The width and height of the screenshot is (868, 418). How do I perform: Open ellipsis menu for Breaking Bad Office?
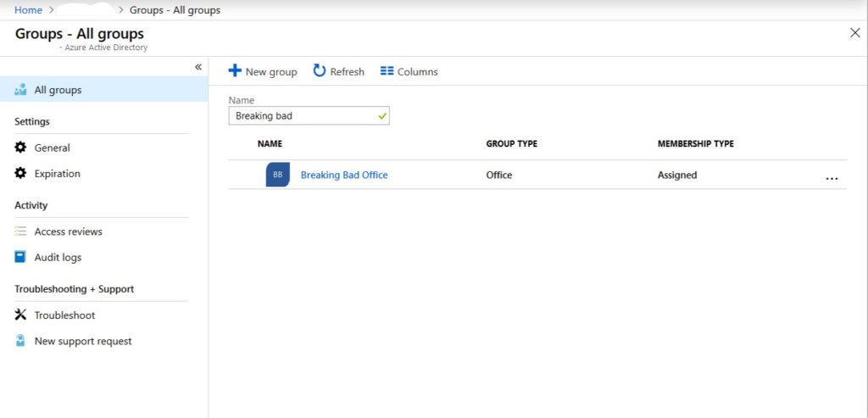832,178
